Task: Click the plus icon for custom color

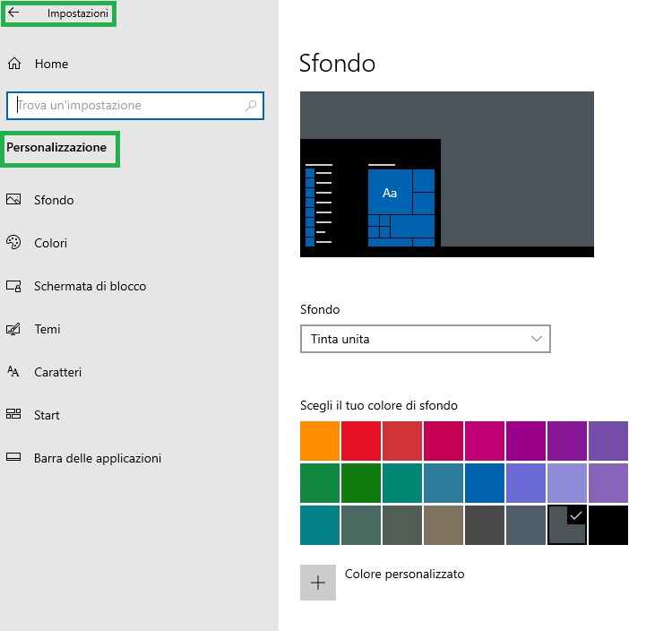Action: [x=318, y=583]
